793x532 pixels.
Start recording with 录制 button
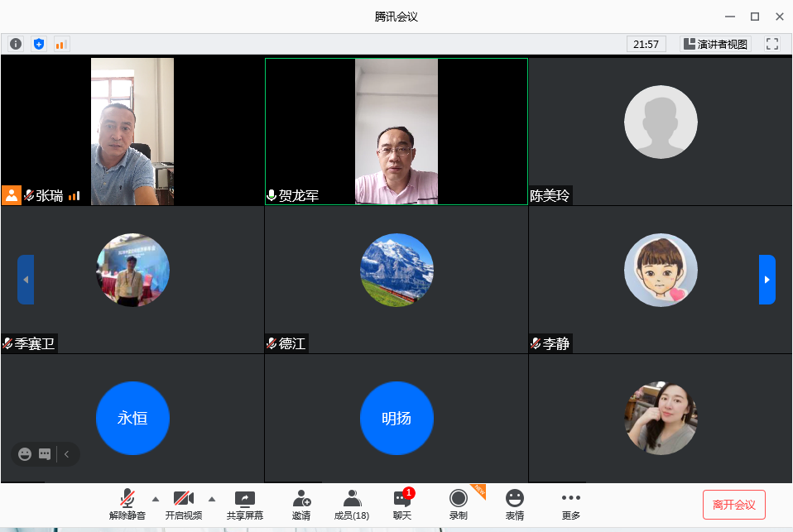tap(458, 505)
